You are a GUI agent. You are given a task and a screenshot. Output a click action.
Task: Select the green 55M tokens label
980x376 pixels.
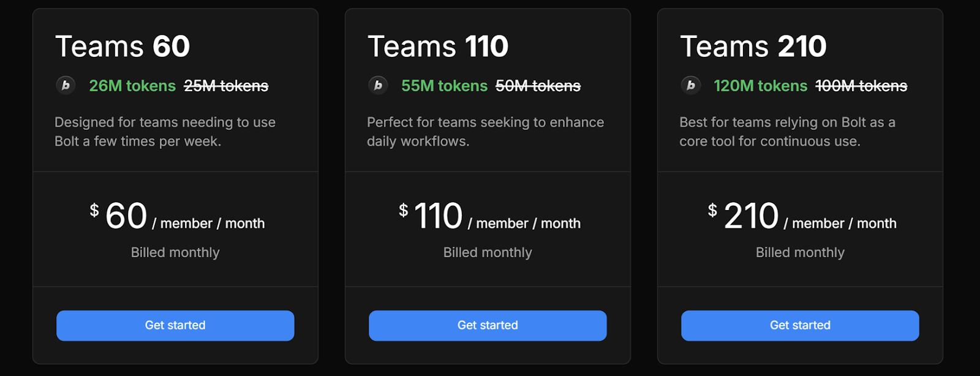[444, 86]
